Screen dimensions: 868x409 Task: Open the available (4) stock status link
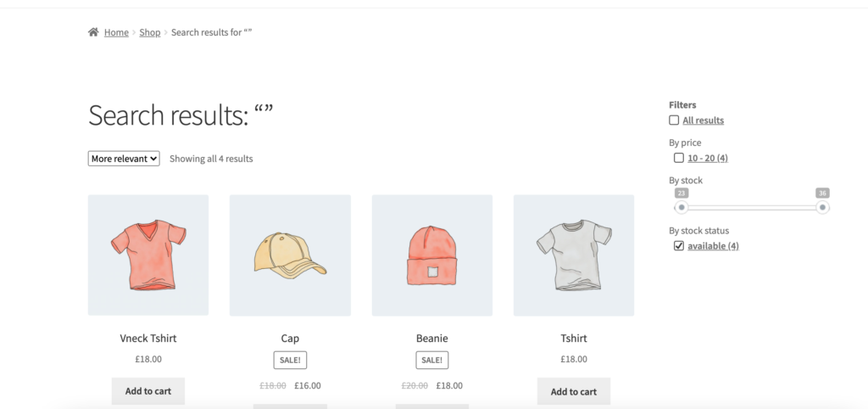pos(713,245)
